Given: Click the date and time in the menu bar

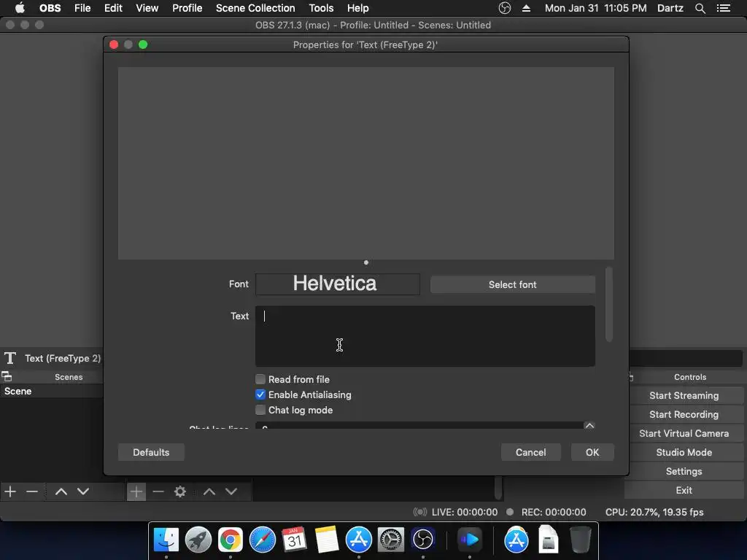Looking at the screenshot, I should (595, 8).
